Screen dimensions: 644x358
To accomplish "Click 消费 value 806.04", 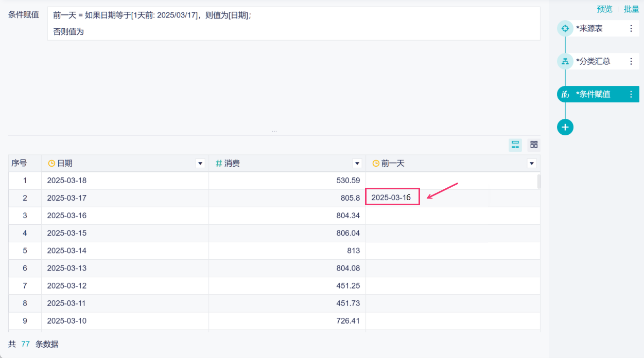I will (x=348, y=233).
